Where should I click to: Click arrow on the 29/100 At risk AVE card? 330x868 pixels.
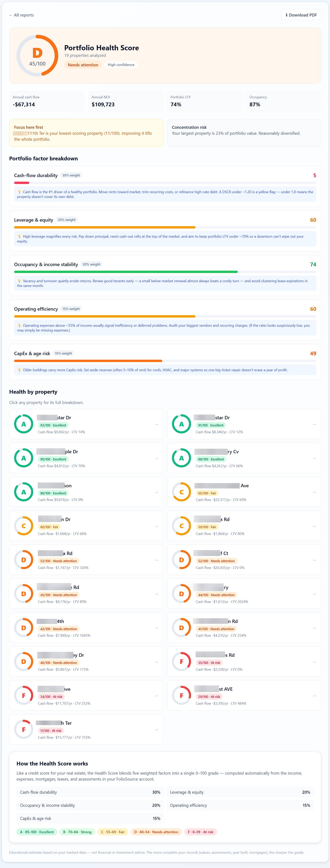(x=314, y=696)
